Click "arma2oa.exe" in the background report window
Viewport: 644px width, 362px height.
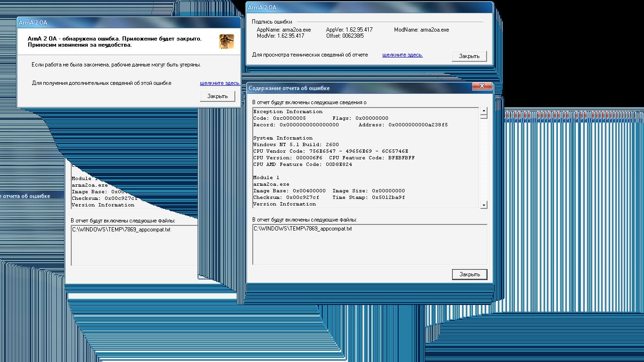click(90, 185)
